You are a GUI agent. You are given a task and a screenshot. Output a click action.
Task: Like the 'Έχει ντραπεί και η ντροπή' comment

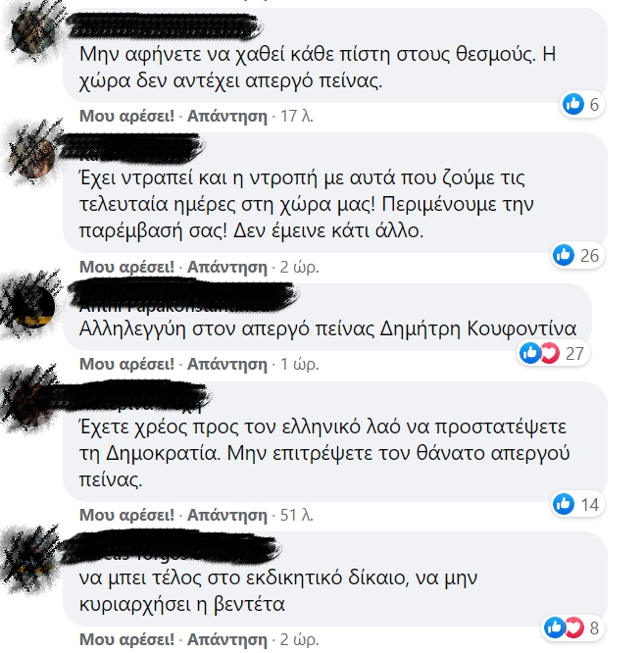[127, 267]
